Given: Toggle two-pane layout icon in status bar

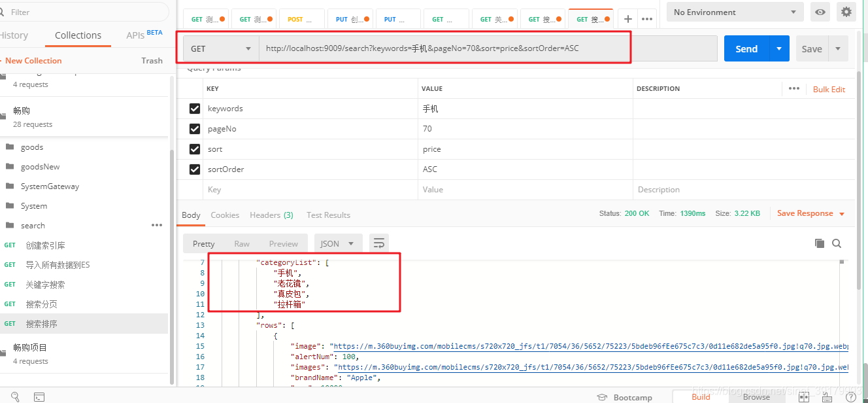Looking at the screenshot, I should pyautogui.click(x=804, y=396).
